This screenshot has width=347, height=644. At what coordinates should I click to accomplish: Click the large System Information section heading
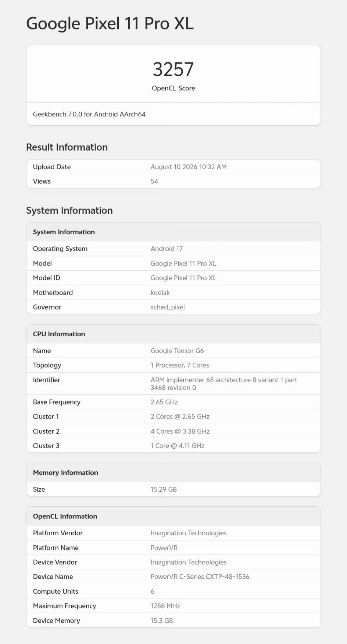click(x=69, y=210)
